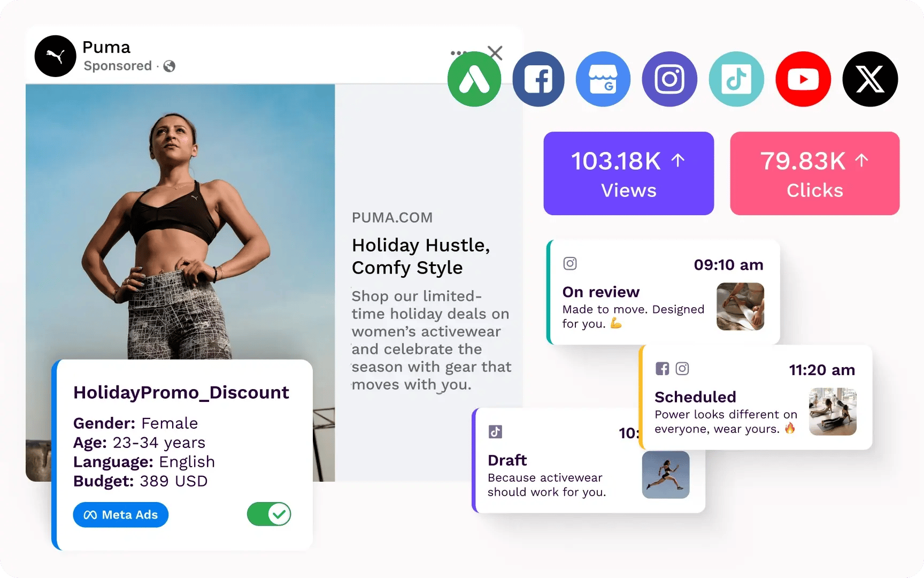Screen dimensions: 924x578
Task: Select the YouTube platform icon
Action: click(803, 79)
